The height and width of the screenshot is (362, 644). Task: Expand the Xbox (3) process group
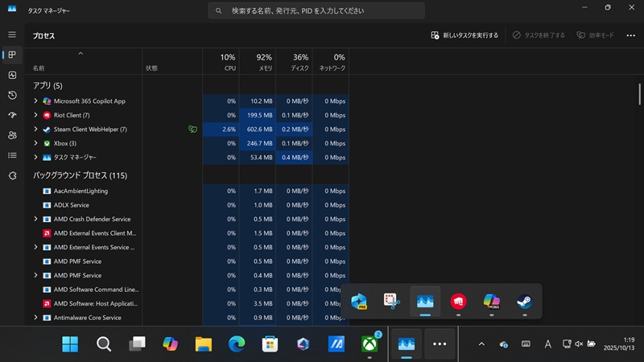[35, 143]
